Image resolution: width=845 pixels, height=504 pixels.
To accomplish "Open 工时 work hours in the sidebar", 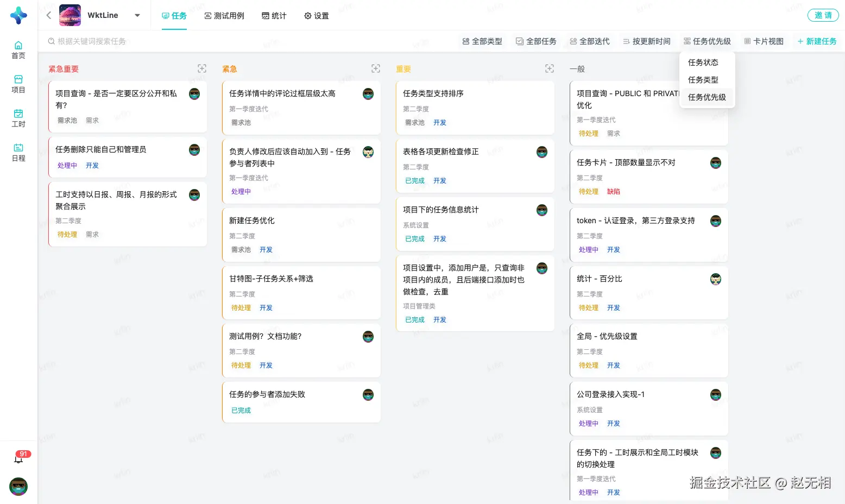I will pyautogui.click(x=18, y=118).
